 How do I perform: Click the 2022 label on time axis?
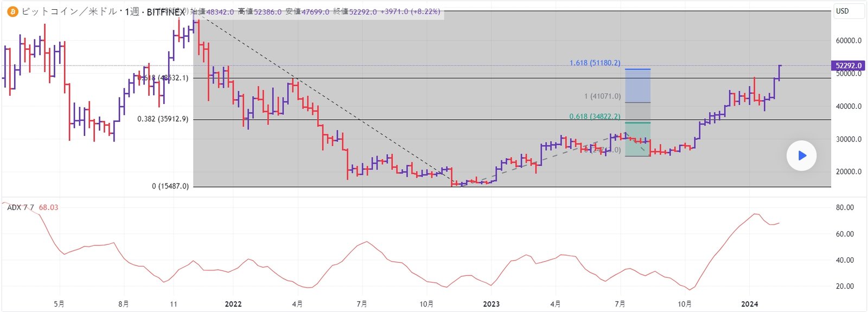tap(233, 304)
